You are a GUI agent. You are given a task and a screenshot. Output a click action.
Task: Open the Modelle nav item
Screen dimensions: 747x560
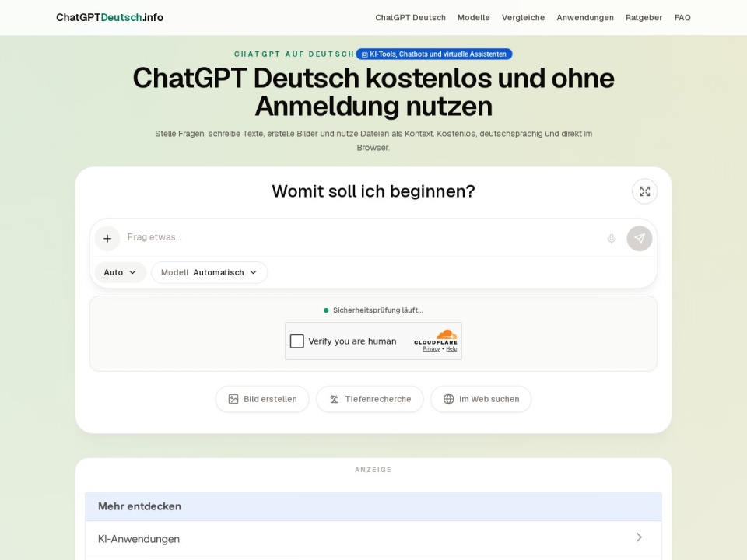click(474, 18)
